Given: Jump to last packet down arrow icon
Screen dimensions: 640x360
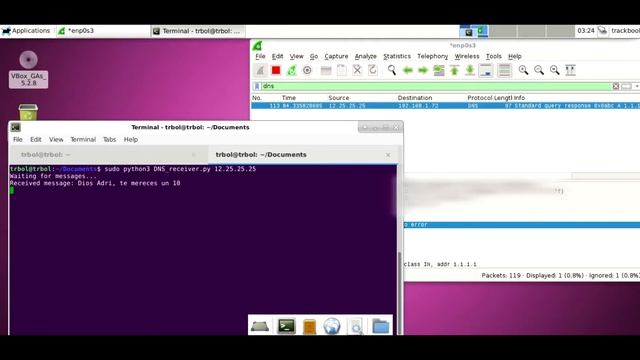Looking at the screenshot, I should coord(470,70).
